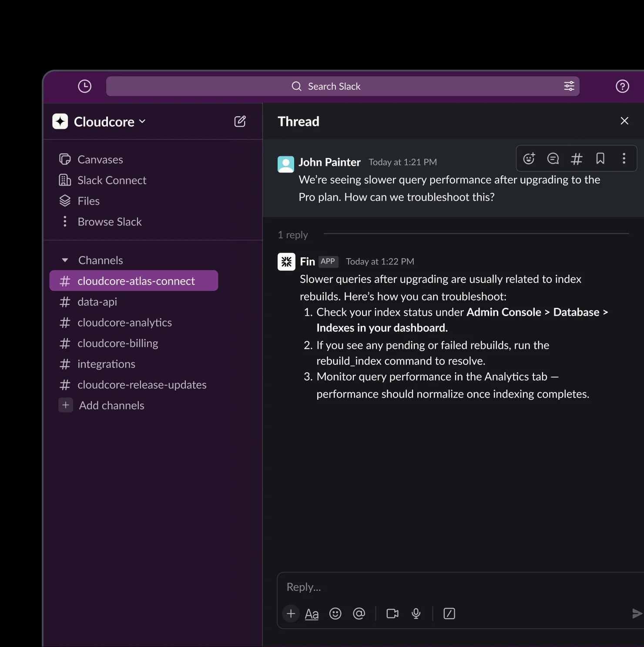Open emoji reaction picker on John Painter's message
The height and width of the screenshot is (647, 644).
coord(529,158)
